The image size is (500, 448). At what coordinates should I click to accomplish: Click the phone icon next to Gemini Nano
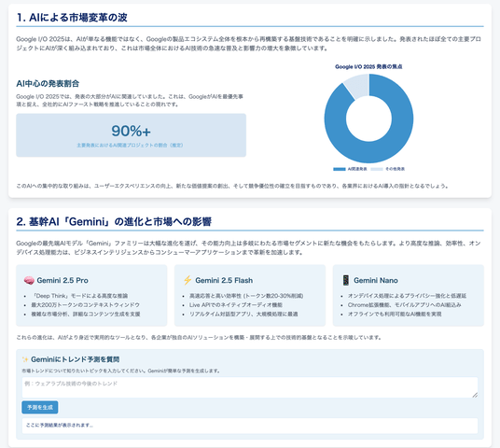click(345, 281)
